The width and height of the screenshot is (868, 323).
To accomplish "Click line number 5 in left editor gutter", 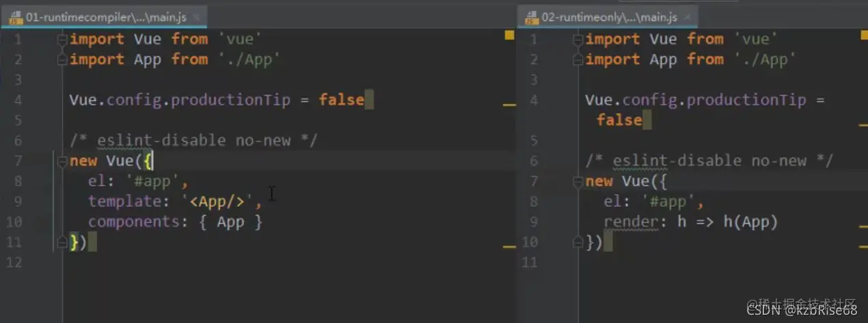I will pyautogui.click(x=18, y=120).
